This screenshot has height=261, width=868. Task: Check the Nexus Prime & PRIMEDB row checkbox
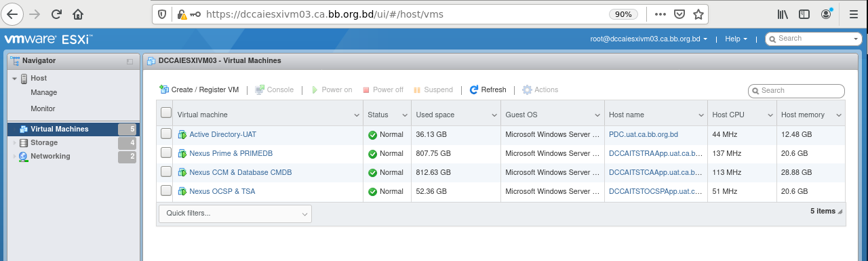coord(166,153)
